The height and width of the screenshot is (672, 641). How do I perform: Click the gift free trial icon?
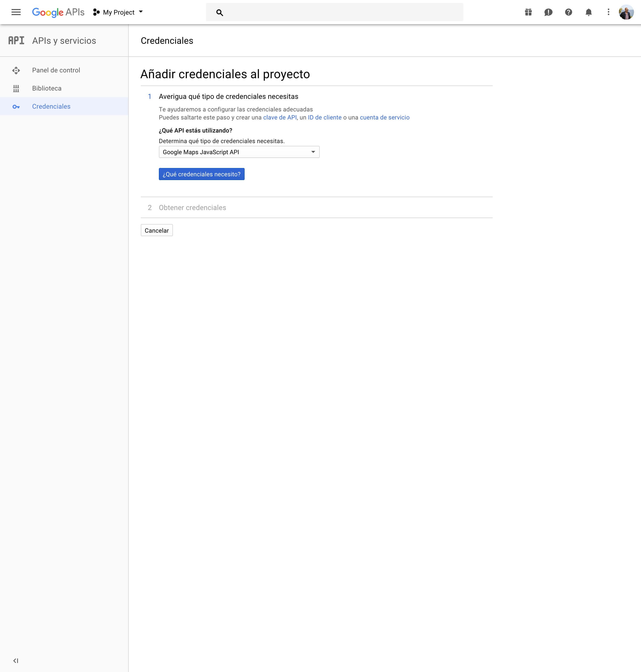[528, 12]
